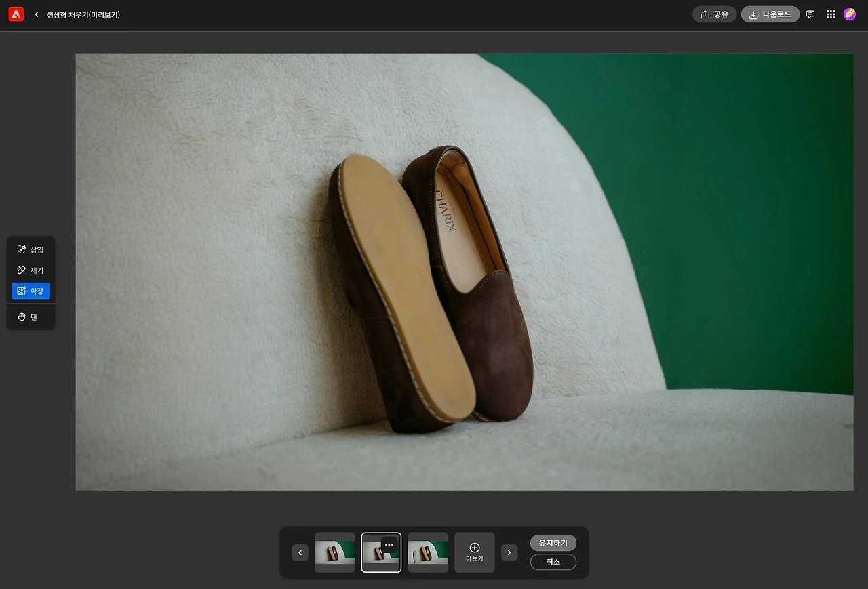
Task: Select the 삽입 insert tool
Action: pyautogui.click(x=31, y=249)
